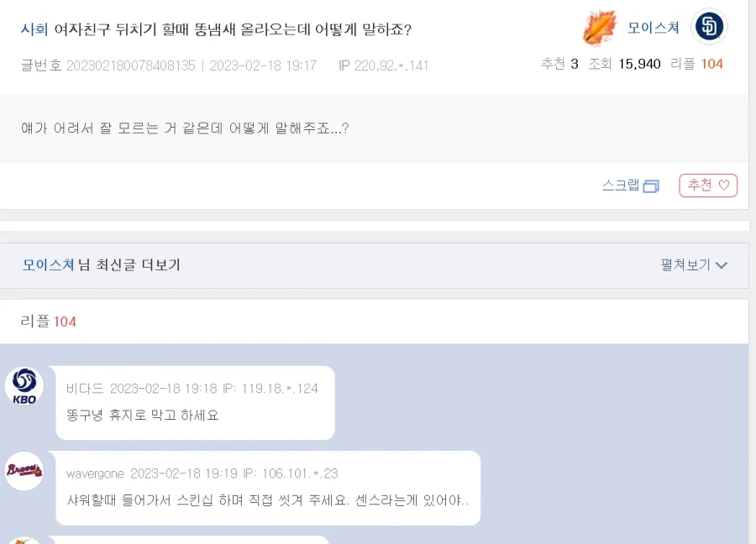Click the SD Padres logo badge
Viewport: 756px width, 544px height.
click(709, 27)
